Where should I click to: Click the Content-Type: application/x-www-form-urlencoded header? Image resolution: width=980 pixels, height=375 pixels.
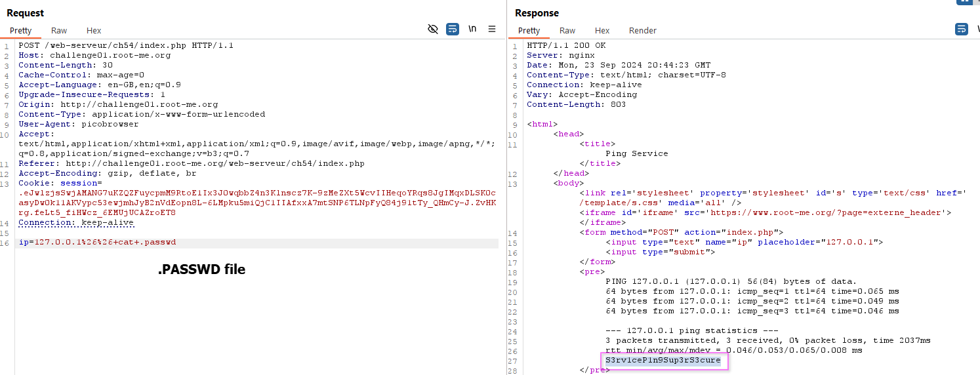click(x=142, y=114)
